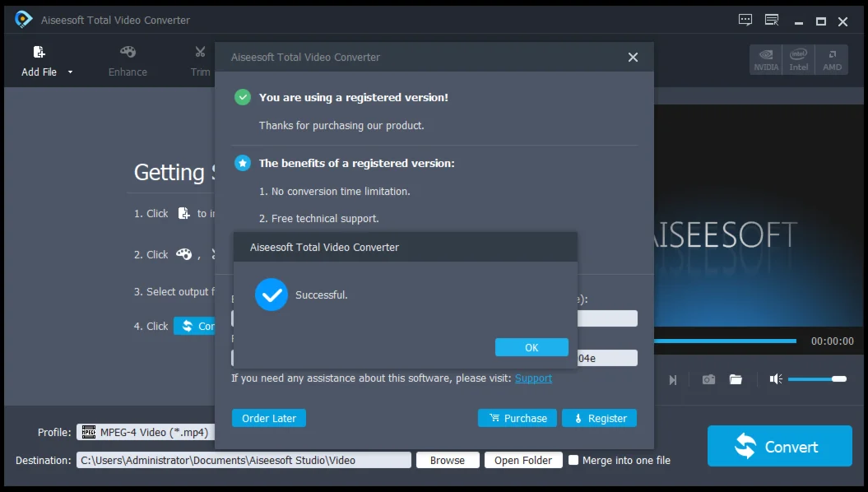
Task: Click the green check registered icon
Action: click(x=243, y=97)
